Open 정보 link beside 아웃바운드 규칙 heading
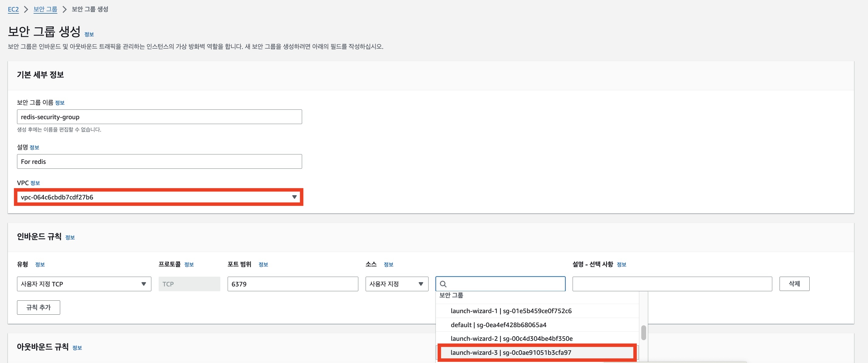 [77, 348]
